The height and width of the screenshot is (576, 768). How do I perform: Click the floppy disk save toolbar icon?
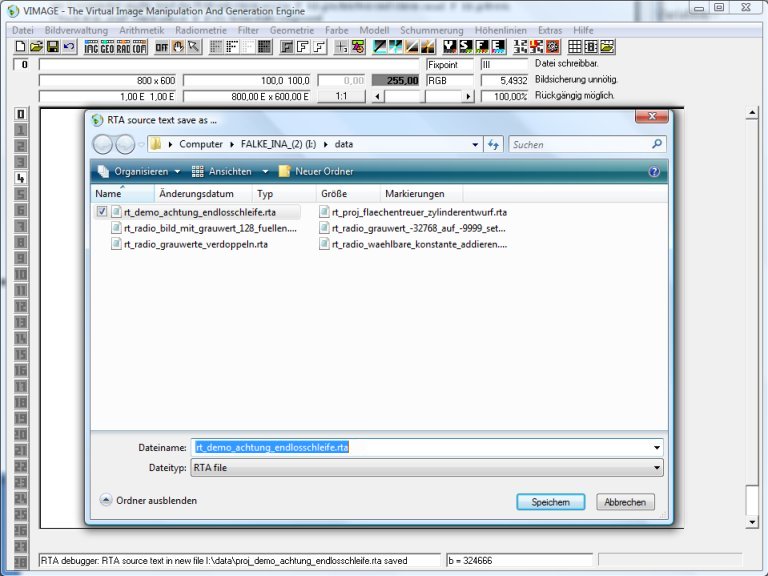(x=52, y=47)
